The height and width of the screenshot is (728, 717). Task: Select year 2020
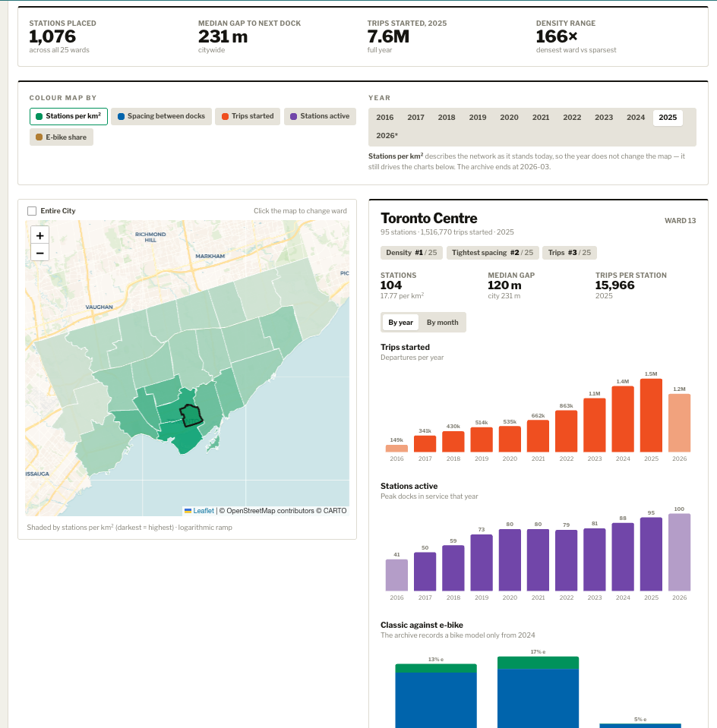[x=510, y=118]
